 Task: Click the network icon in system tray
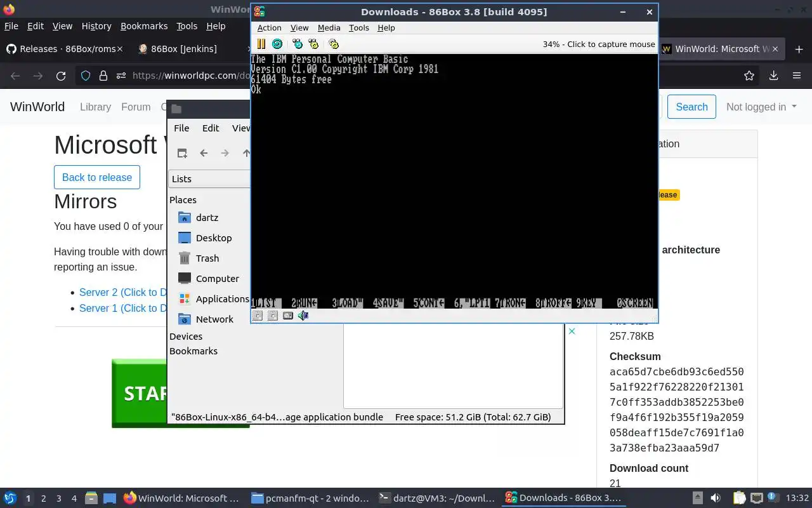[x=756, y=498]
